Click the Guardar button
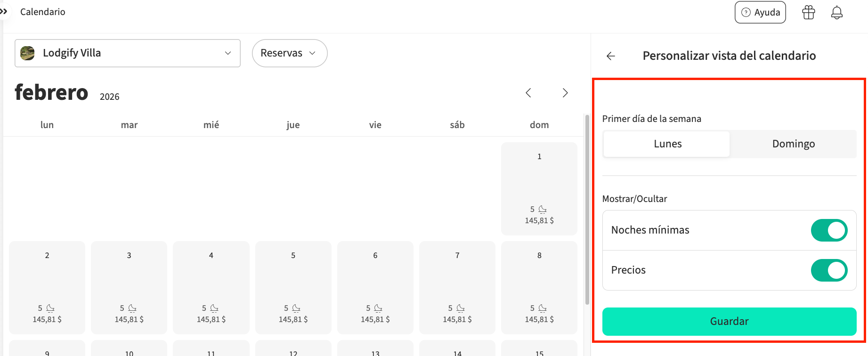The image size is (868, 356). [x=729, y=322]
